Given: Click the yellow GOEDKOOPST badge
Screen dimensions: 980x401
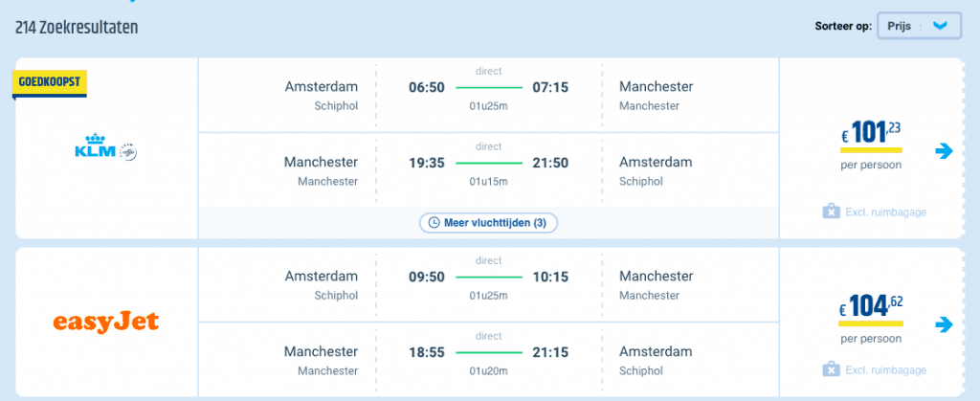Looking at the screenshot, I should point(50,83).
